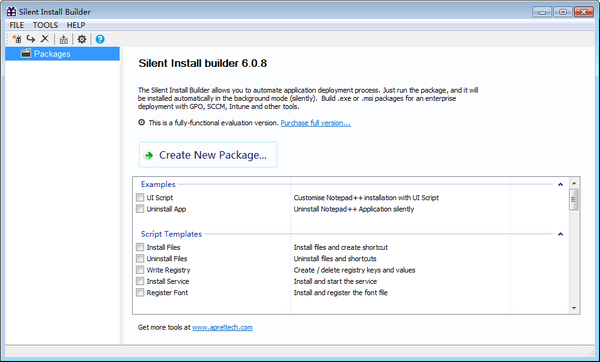Image resolution: width=600 pixels, height=362 pixels.
Task: Enable the Write Registry template checkbox
Action: (x=140, y=270)
